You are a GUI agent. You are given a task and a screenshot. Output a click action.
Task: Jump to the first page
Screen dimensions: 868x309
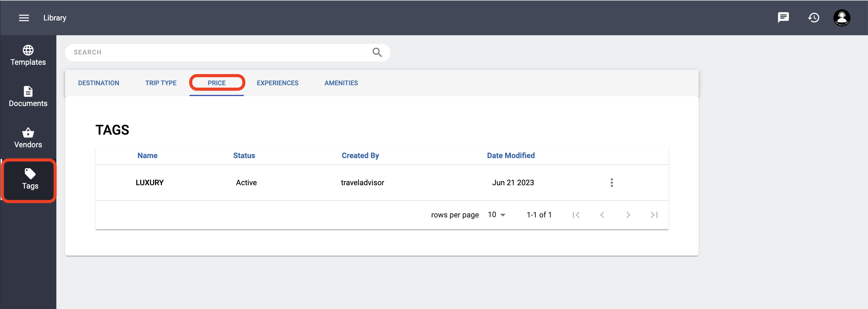(x=576, y=215)
